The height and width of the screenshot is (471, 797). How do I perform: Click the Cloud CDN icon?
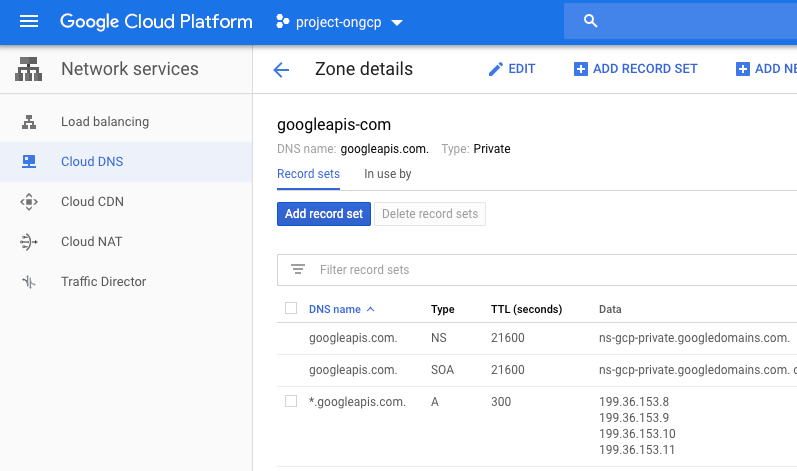(29, 202)
